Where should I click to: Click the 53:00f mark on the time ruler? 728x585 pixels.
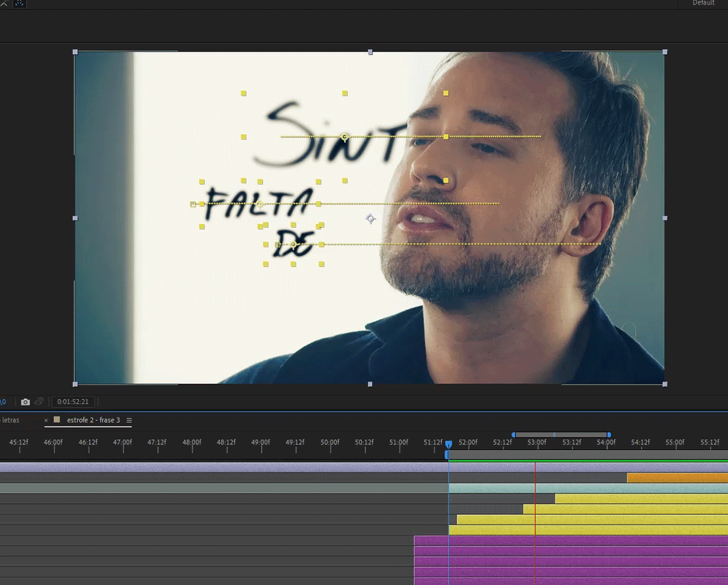(537, 443)
